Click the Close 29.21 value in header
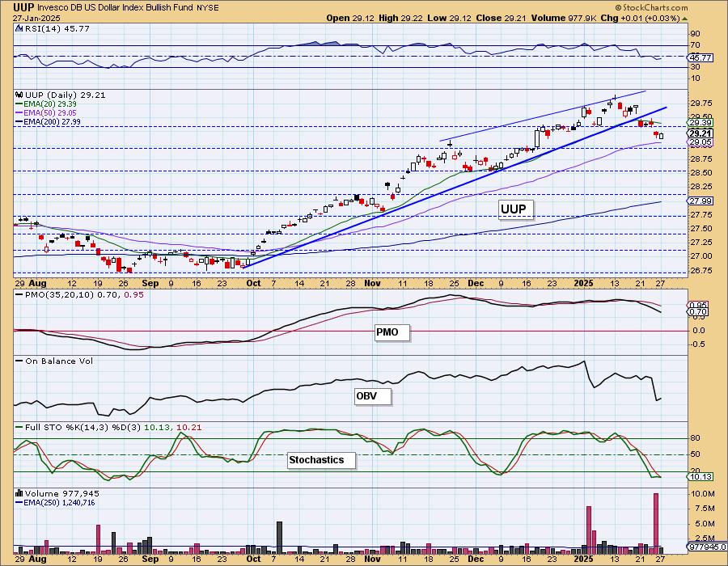The image size is (728, 566). coord(502,18)
